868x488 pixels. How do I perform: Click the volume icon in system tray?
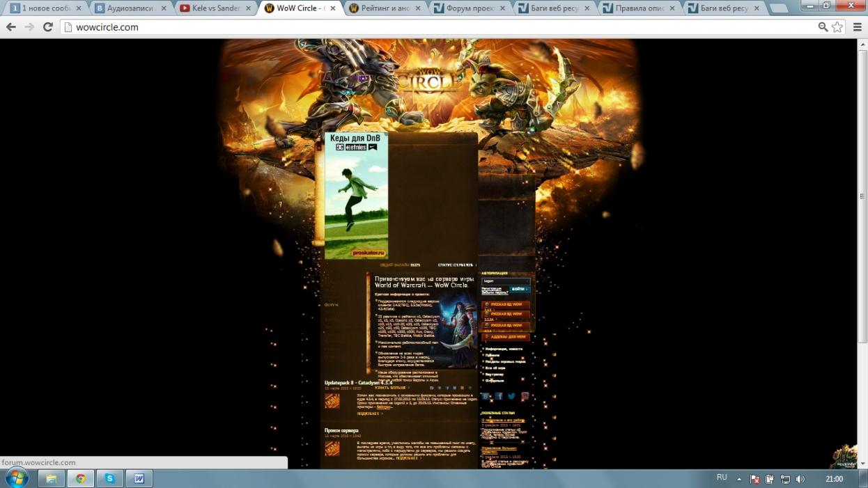(800, 479)
